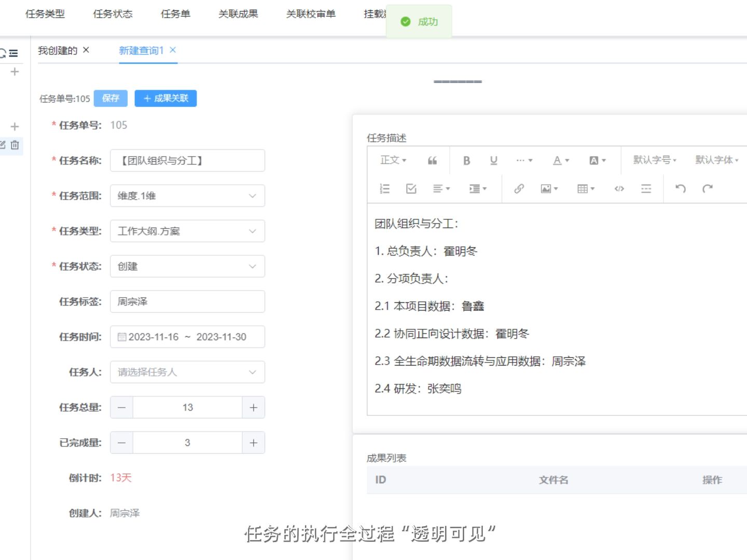The width and height of the screenshot is (747, 560).
Task: Click the 保存 button
Action: coord(110,99)
